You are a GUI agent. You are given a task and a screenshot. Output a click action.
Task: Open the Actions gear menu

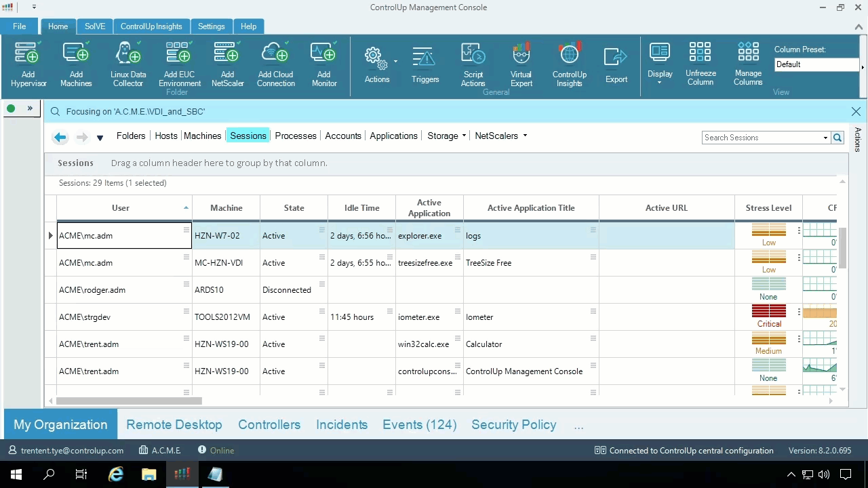click(377, 65)
